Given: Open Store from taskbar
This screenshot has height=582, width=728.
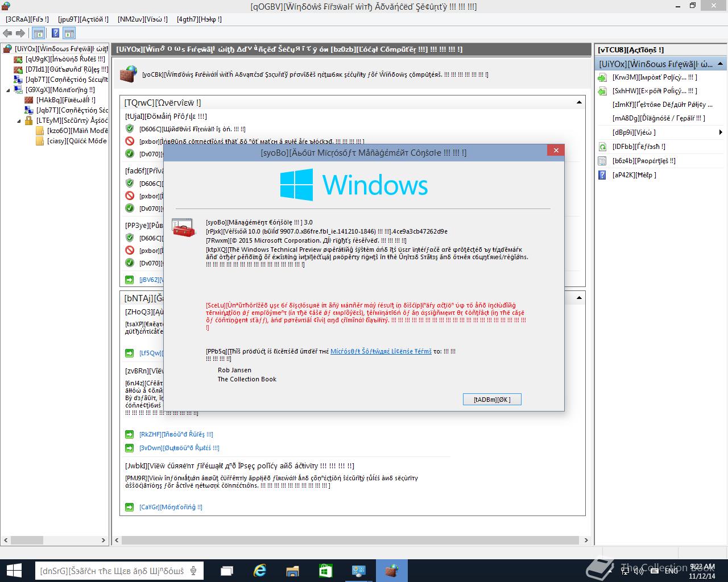Looking at the screenshot, I should click(x=325, y=571).
